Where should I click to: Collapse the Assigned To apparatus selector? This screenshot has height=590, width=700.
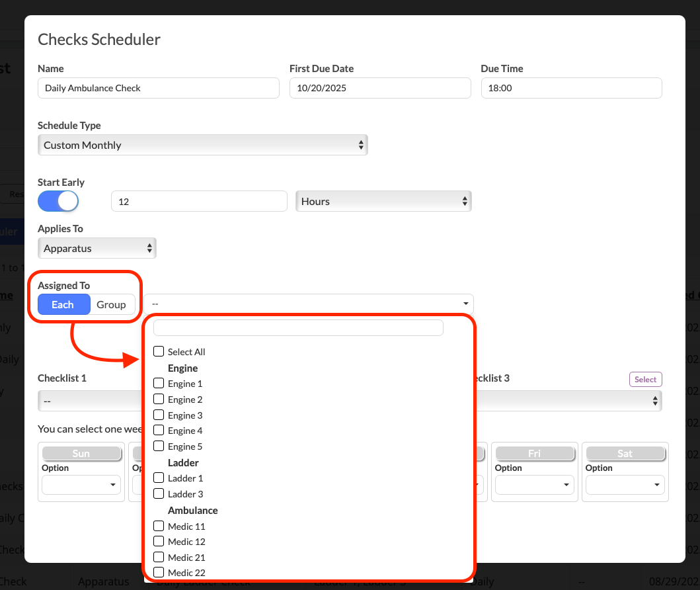[308, 304]
